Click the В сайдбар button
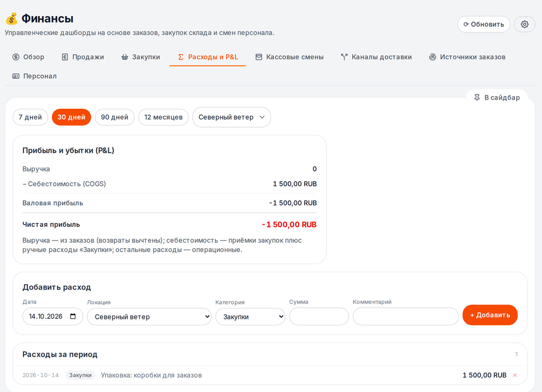 pyautogui.click(x=496, y=97)
